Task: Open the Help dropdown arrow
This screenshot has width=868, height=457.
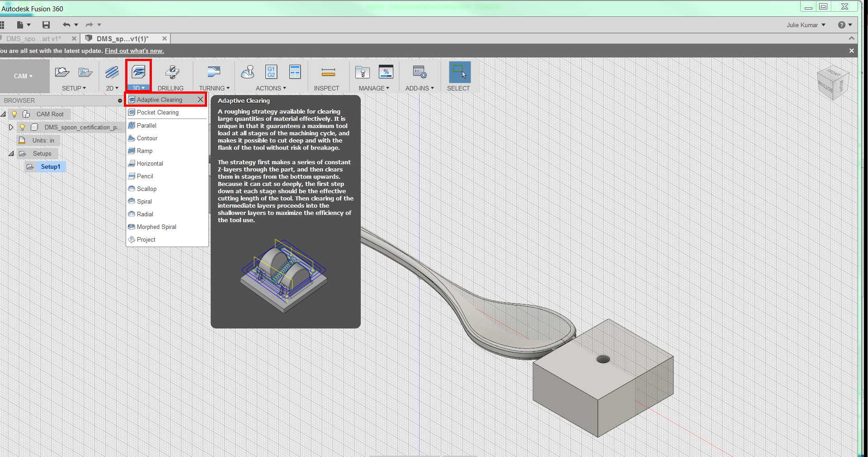Action: click(x=850, y=25)
